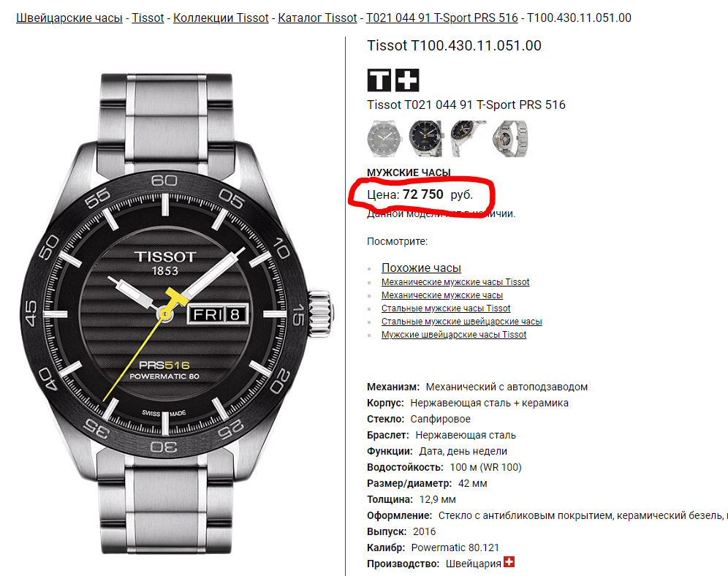
Task: Click the circled 72 750 руб. price
Action: coord(438,194)
